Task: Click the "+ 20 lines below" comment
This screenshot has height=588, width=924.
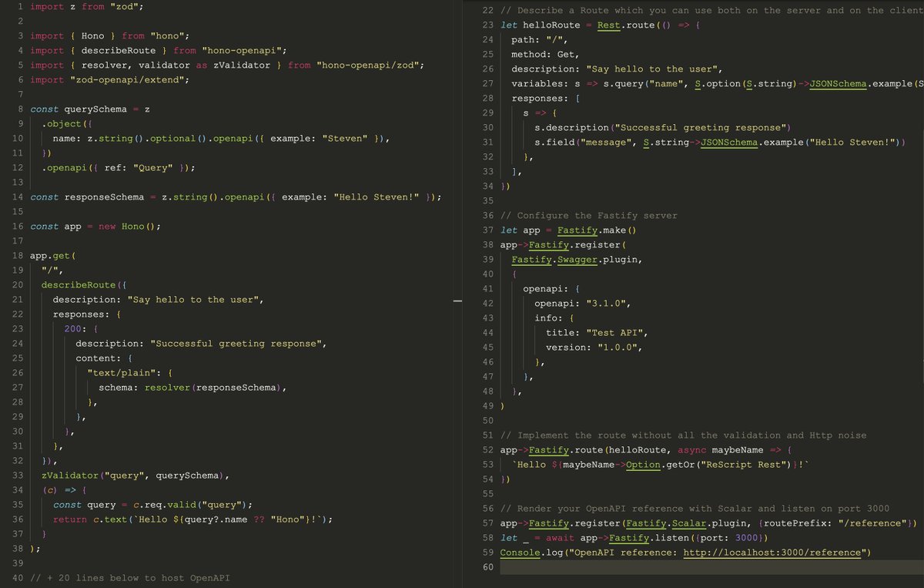Action: [x=129, y=577]
